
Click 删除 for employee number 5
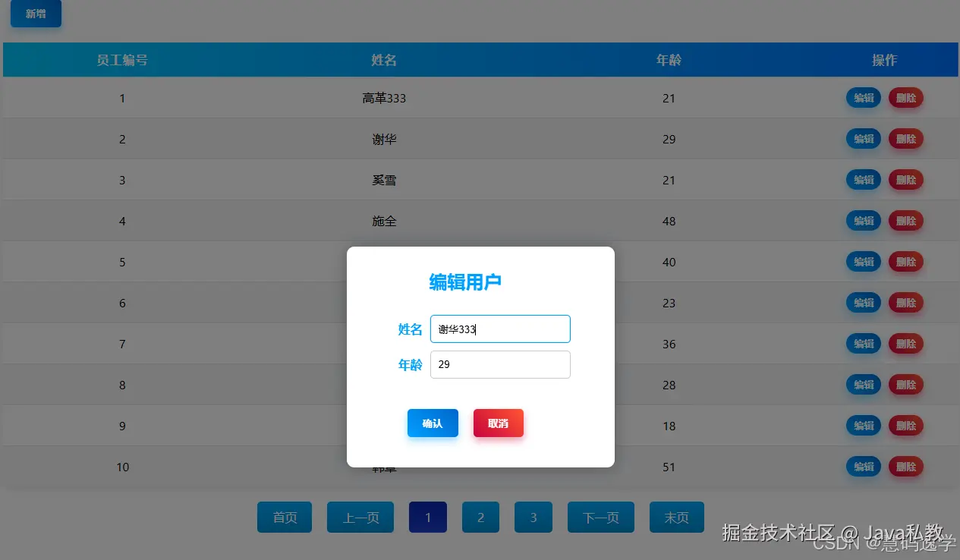tap(905, 261)
